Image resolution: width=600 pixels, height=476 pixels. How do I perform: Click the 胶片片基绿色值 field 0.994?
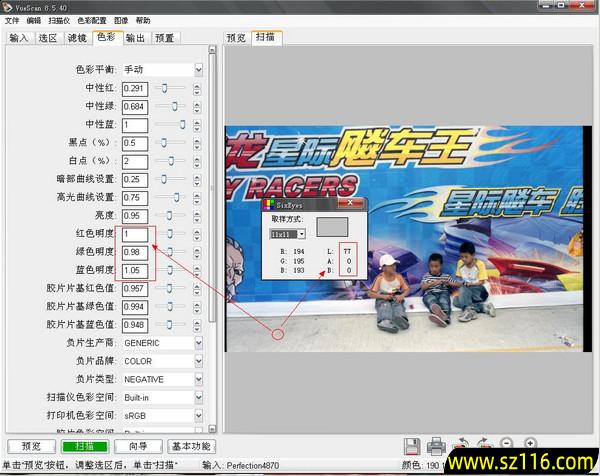(135, 307)
